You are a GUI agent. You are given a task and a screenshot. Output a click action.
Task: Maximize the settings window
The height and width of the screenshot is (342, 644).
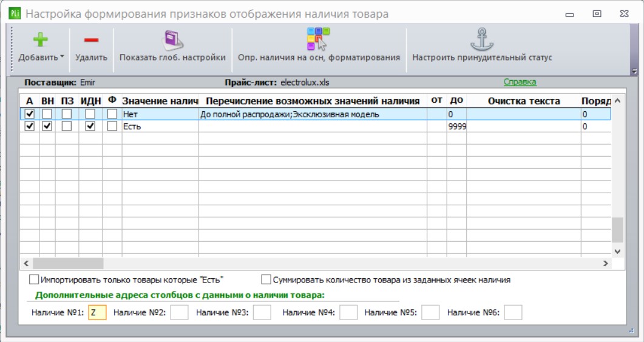pyautogui.click(x=597, y=13)
